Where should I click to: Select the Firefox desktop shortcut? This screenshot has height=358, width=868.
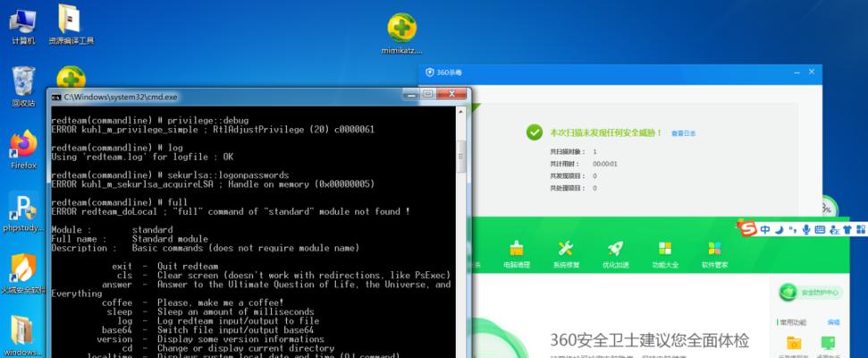pyautogui.click(x=23, y=149)
